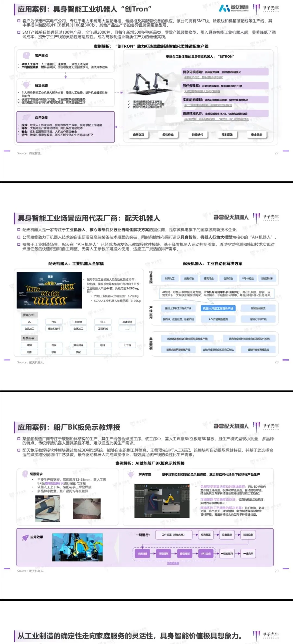
Task: Click the 切割 scenario tag
Action: tap(54, 352)
